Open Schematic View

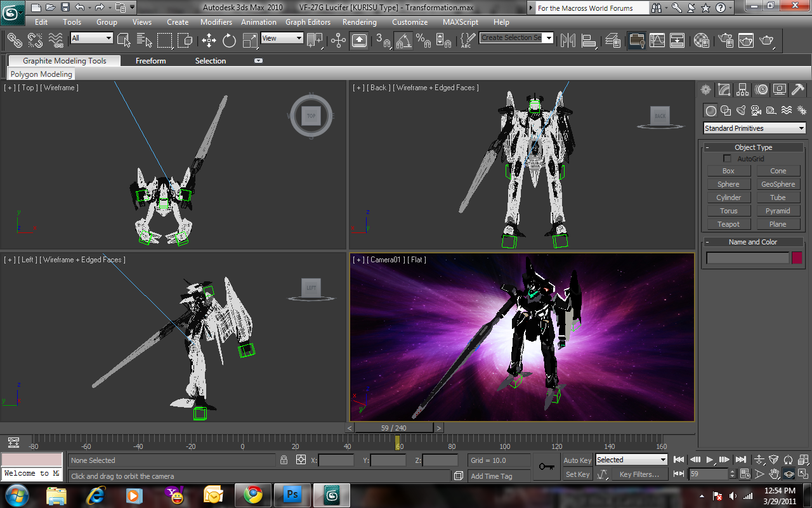pyautogui.click(x=678, y=40)
